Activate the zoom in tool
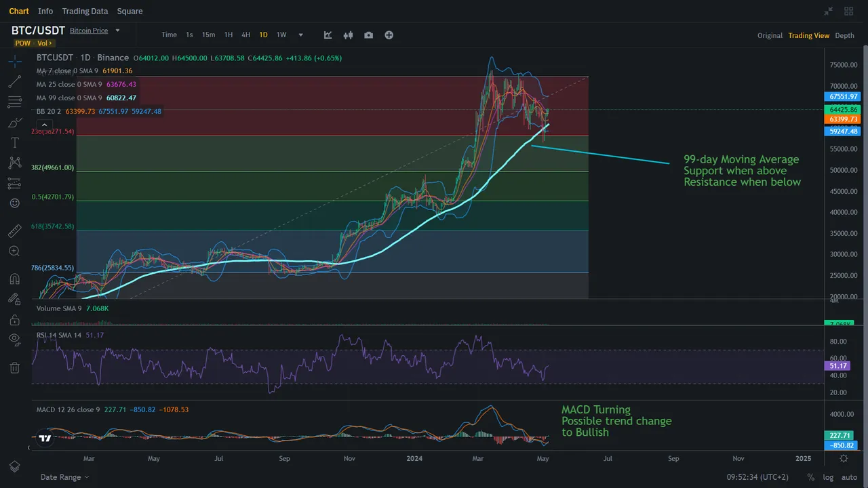 click(x=14, y=251)
